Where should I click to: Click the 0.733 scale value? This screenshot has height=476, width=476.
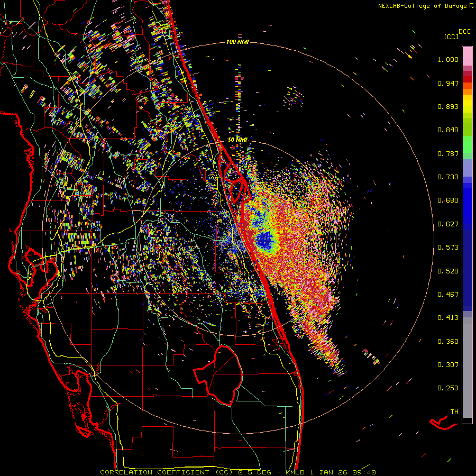[448, 177]
